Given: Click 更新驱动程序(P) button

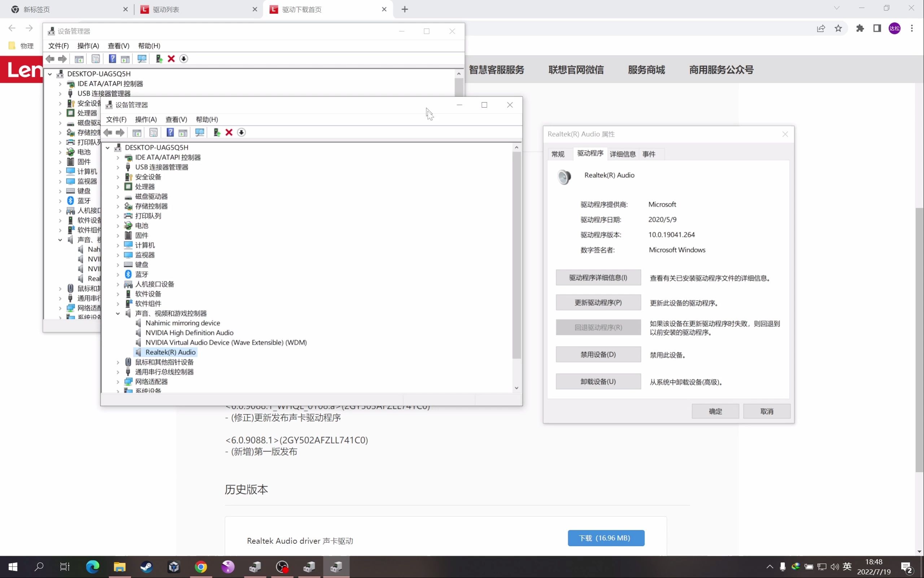Looking at the screenshot, I should (x=598, y=303).
